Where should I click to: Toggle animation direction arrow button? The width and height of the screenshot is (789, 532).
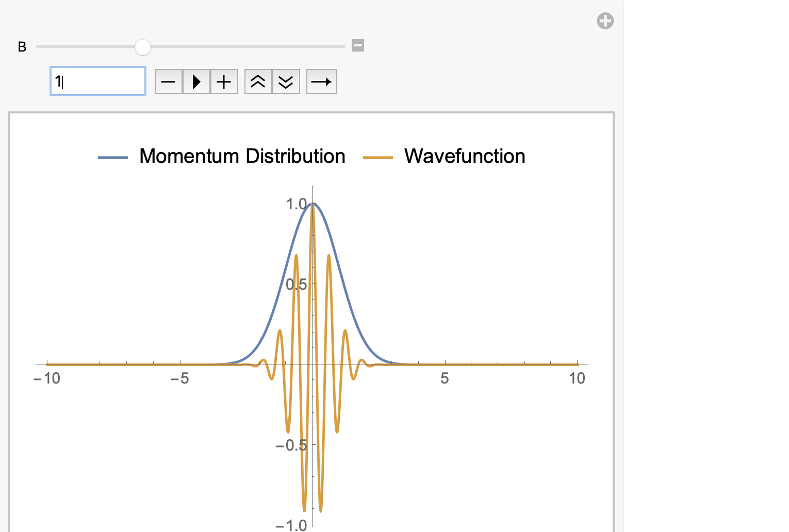point(321,81)
